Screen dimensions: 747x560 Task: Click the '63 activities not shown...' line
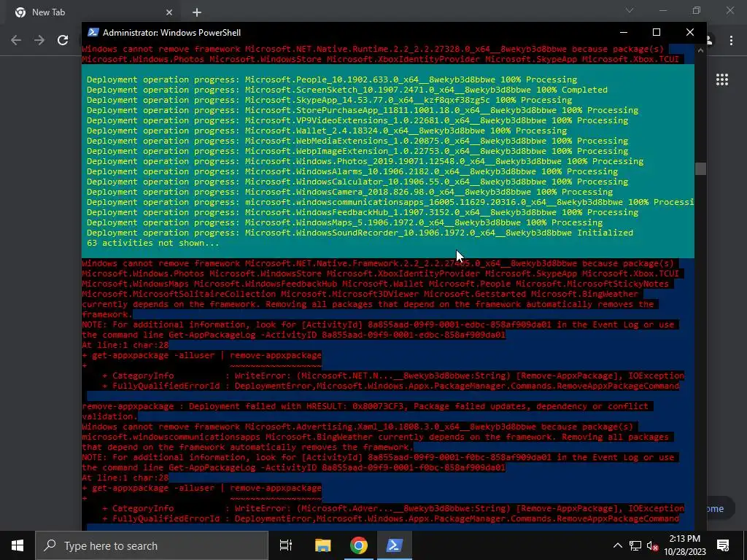click(153, 243)
